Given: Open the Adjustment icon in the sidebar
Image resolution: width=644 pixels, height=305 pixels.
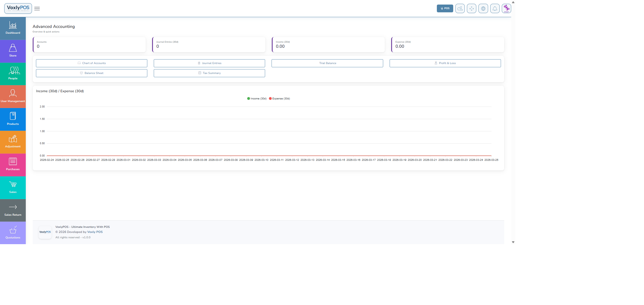Looking at the screenshot, I should pos(13,139).
